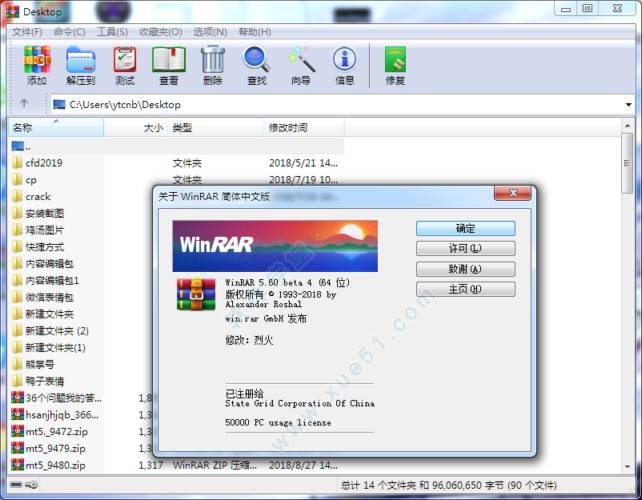The height and width of the screenshot is (500, 642).
Task: Open the 选项(N) menu
Action: point(210,32)
